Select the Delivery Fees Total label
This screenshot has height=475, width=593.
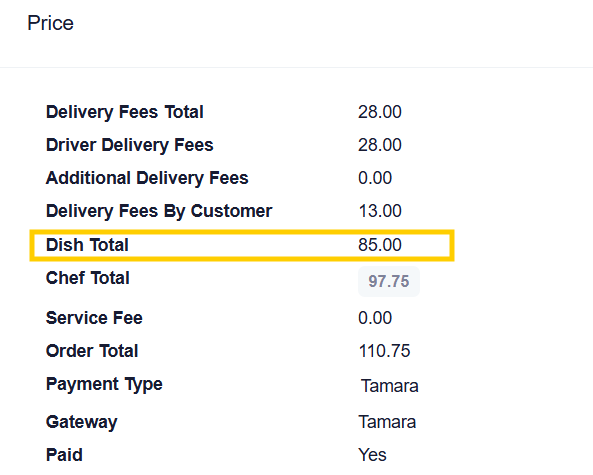(124, 112)
